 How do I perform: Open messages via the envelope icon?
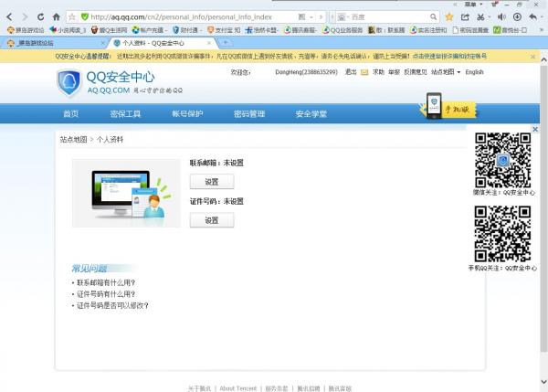[x=364, y=72]
